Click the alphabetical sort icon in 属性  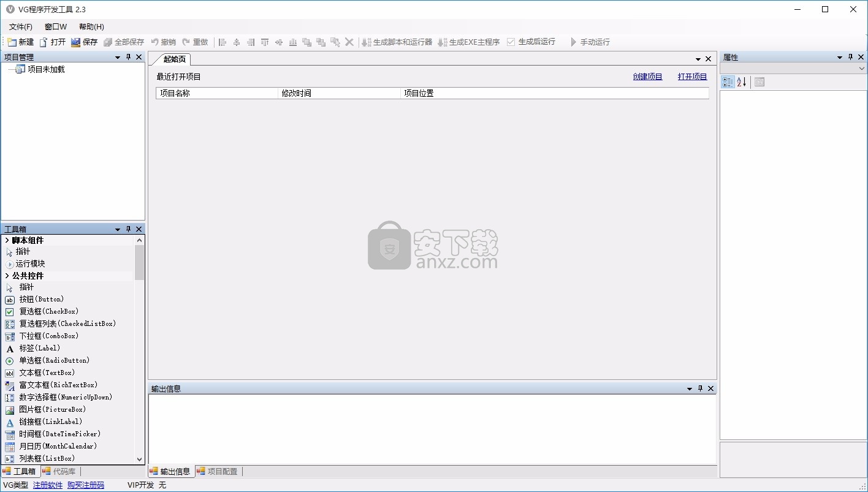(x=742, y=82)
